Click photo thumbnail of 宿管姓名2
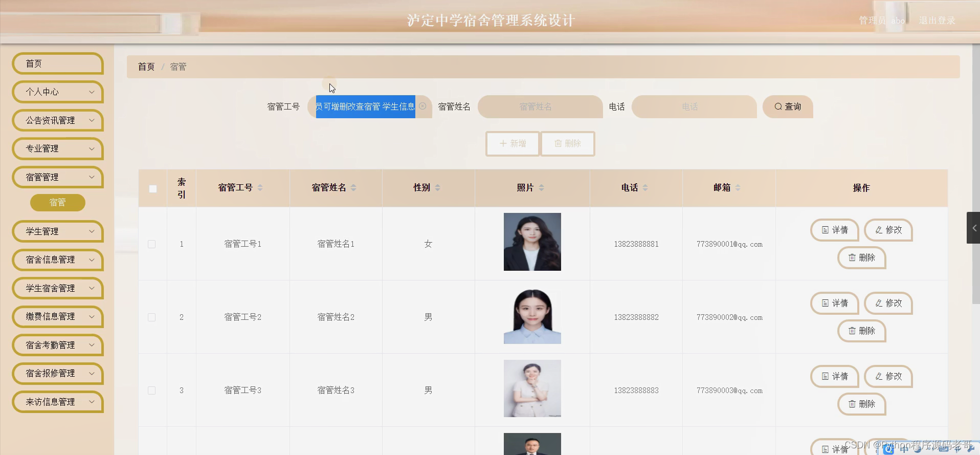980x455 pixels. 532,315
